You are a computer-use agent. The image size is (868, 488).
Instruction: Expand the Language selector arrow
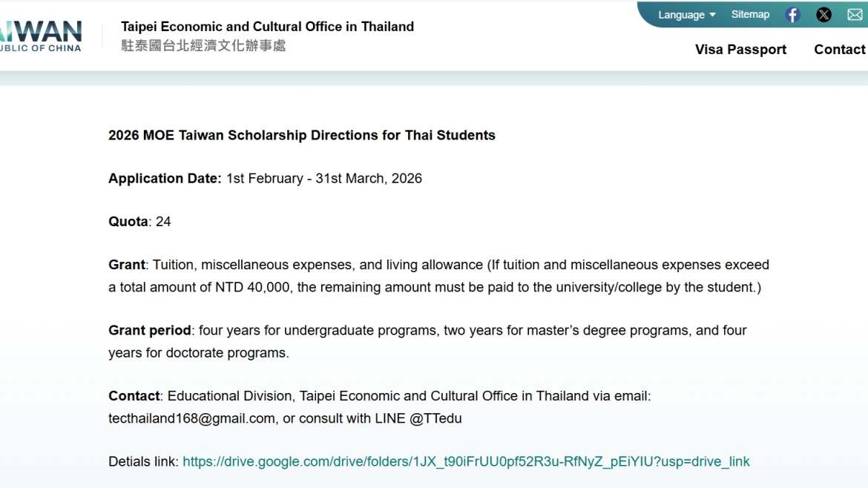tap(711, 15)
